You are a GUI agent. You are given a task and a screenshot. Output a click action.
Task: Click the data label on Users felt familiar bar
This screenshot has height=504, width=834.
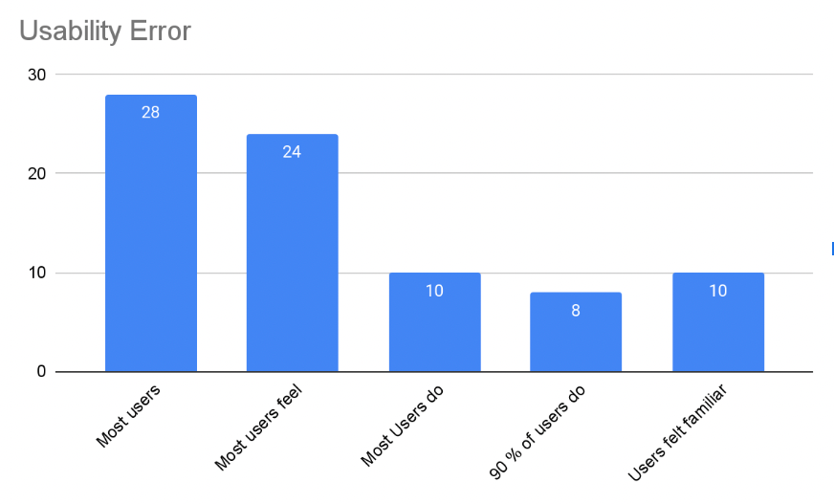[x=717, y=290]
